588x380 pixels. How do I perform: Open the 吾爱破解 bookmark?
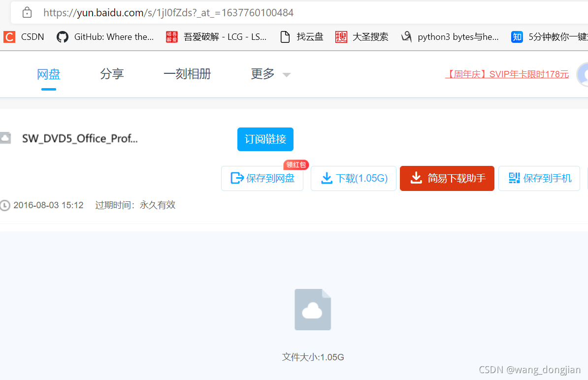click(x=216, y=37)
